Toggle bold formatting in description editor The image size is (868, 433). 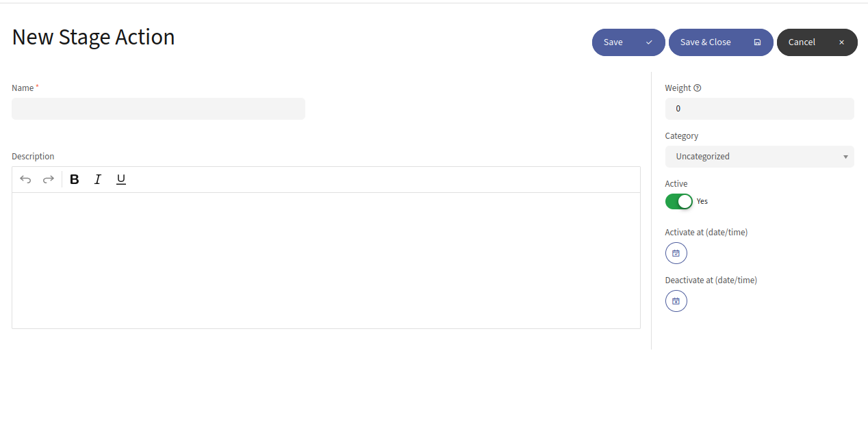[x=75, y=179]
